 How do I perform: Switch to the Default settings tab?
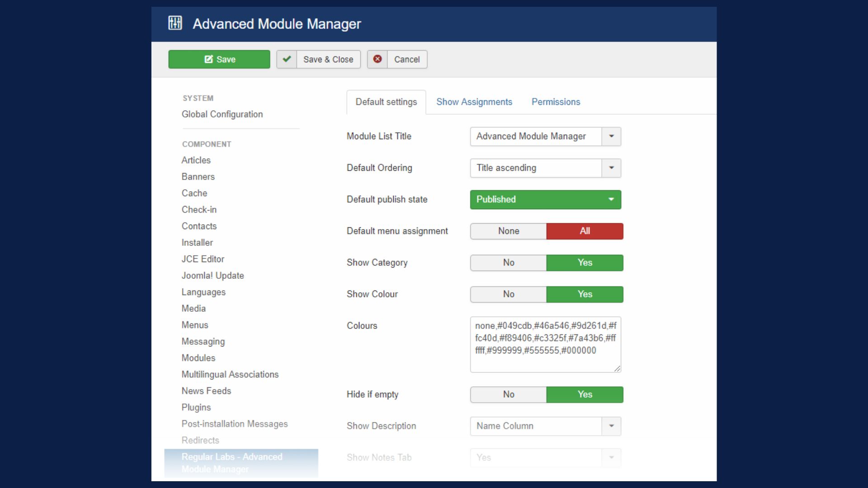tap(386, 102)
